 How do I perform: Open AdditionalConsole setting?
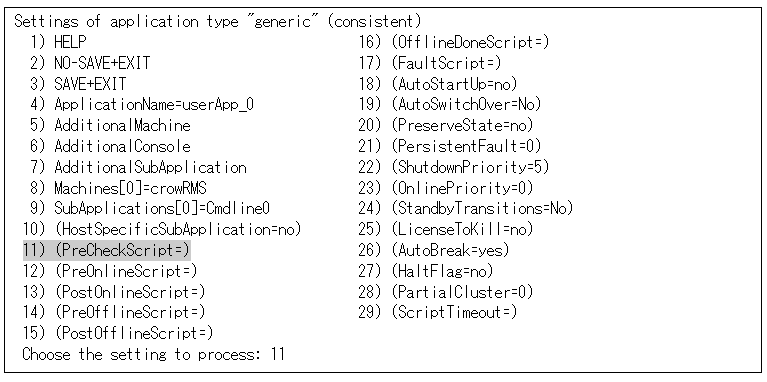pyautogui.click(x=110, y=146)
